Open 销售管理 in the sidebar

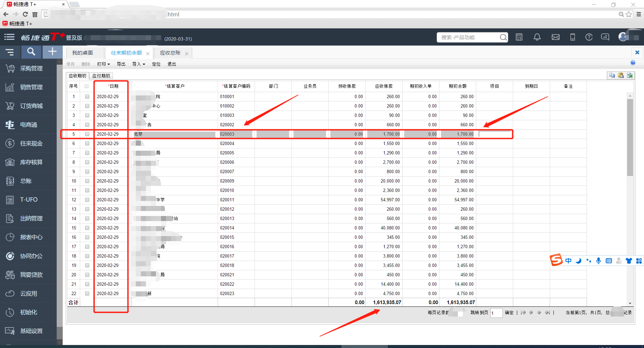tap(29, 87)
